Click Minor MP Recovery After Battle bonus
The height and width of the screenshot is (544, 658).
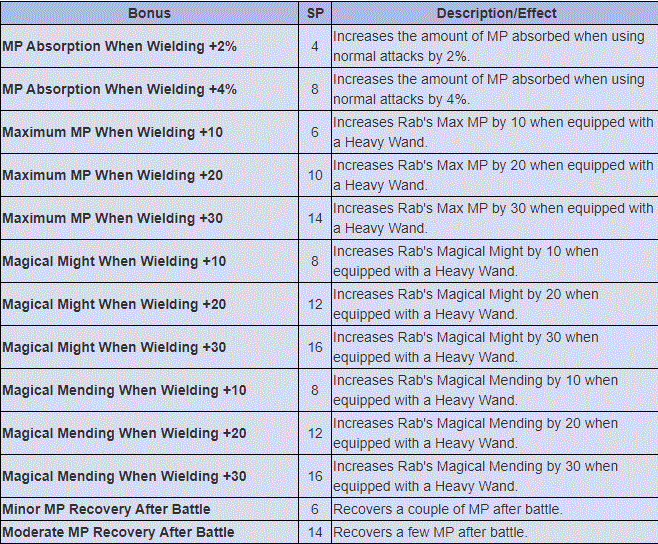pyautogui.click(x=106, y=509)
